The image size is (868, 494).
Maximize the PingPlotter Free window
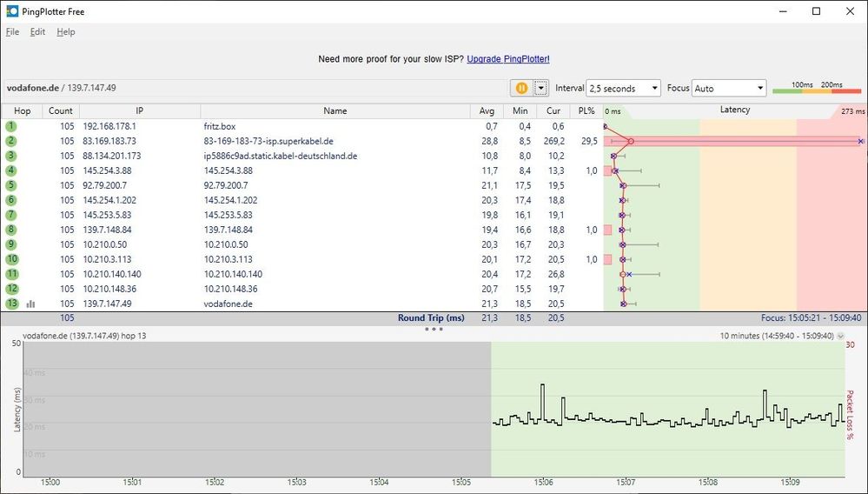(x=817, y=11)
